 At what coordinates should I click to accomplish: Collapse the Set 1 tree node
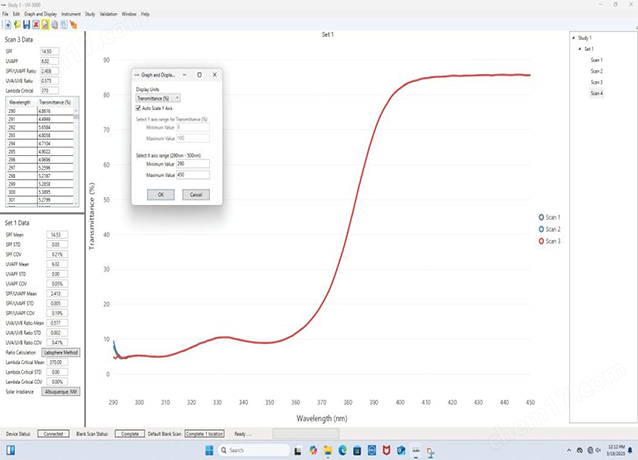580,48
